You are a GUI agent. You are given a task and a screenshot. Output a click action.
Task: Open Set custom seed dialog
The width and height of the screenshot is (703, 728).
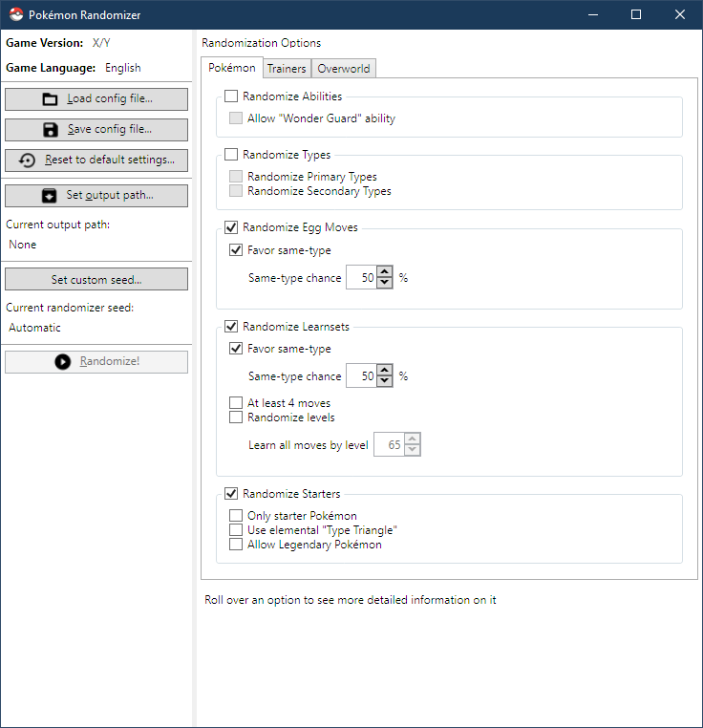point(96,279)
